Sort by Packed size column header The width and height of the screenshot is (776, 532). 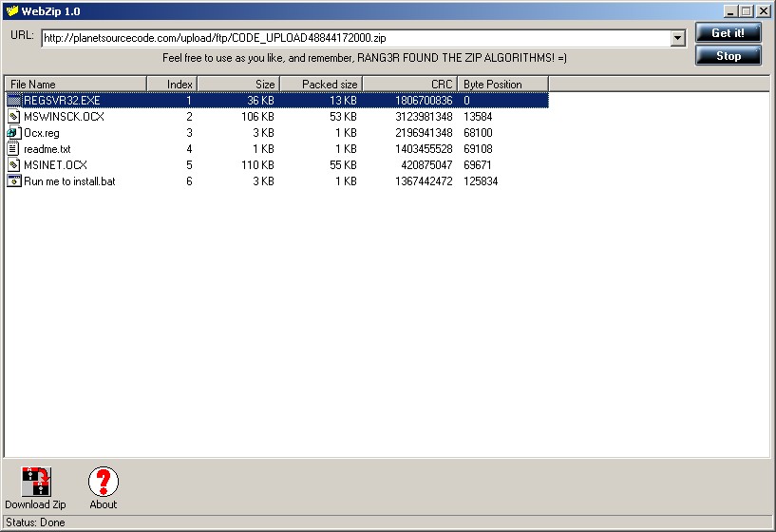[321, 85]
